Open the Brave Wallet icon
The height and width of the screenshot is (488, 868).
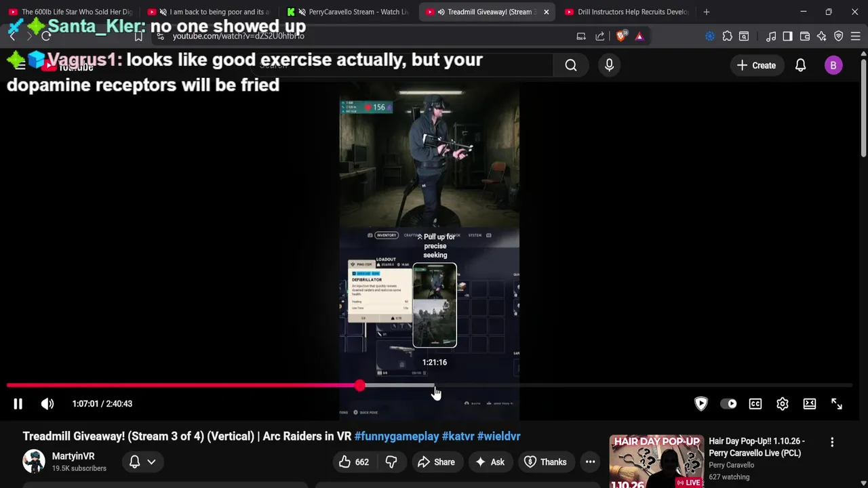click(x=805, y=36)
